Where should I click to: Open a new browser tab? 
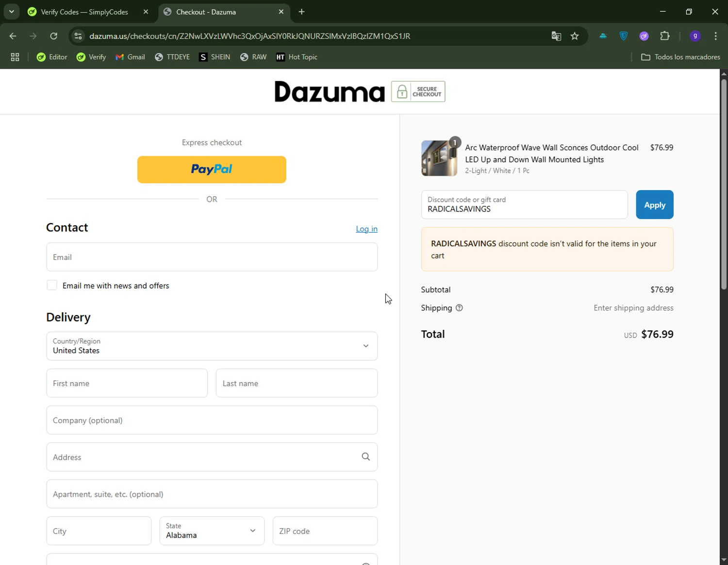tap(302, 12)
